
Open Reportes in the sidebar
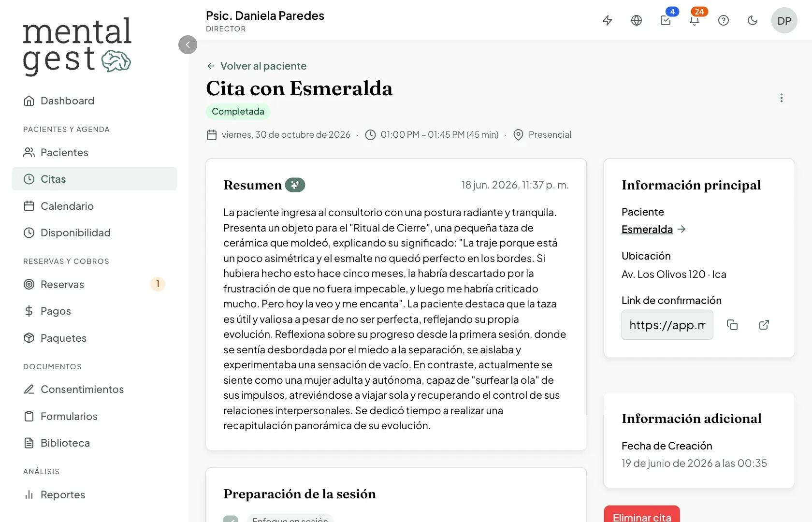(x=94, y=494)
